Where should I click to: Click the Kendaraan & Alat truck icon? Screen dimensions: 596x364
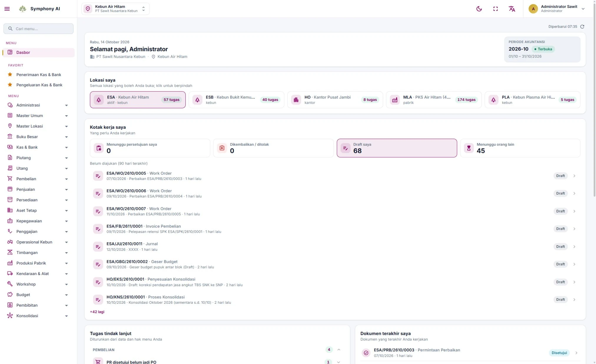click(x=10, y=273)
